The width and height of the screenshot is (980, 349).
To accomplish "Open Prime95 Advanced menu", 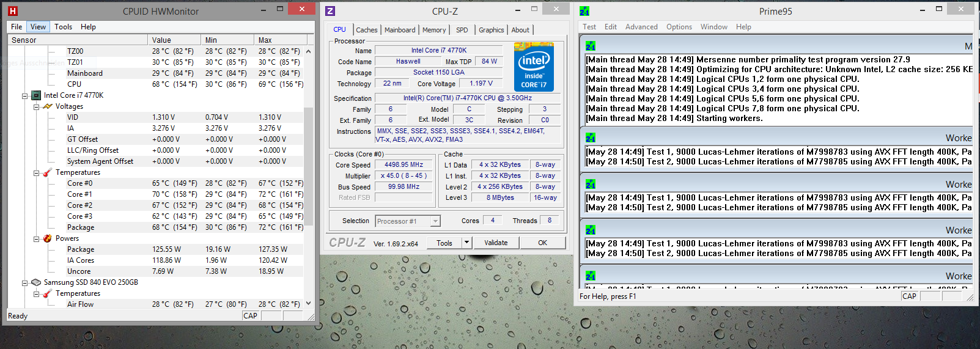I will 641,27.
